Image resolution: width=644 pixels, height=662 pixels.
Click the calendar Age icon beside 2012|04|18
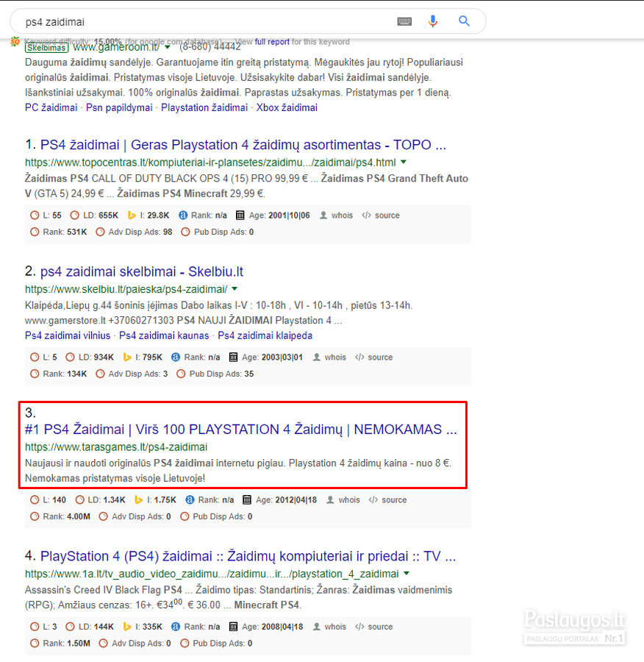click(247, 500)
